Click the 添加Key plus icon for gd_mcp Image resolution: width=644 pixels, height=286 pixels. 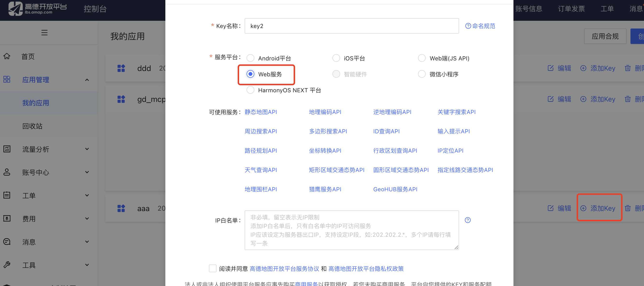point(583,99)
